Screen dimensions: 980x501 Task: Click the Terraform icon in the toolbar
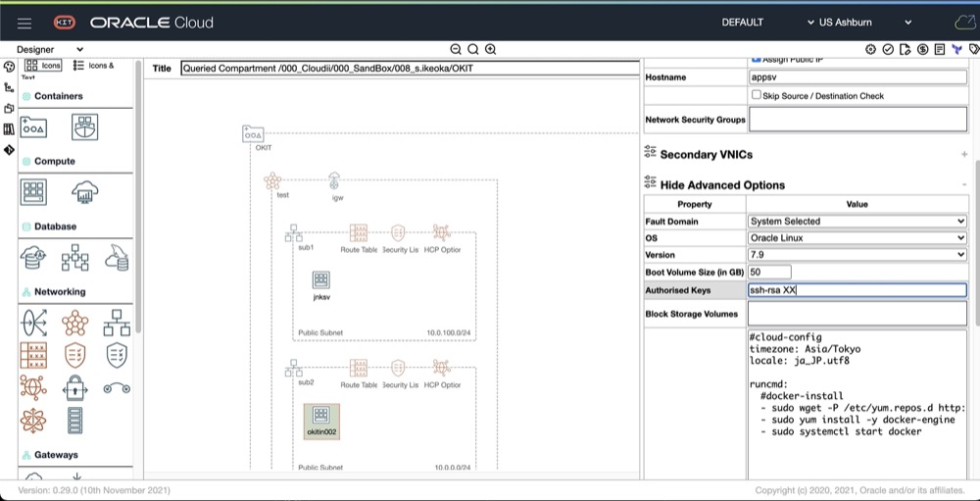(956, 49)
